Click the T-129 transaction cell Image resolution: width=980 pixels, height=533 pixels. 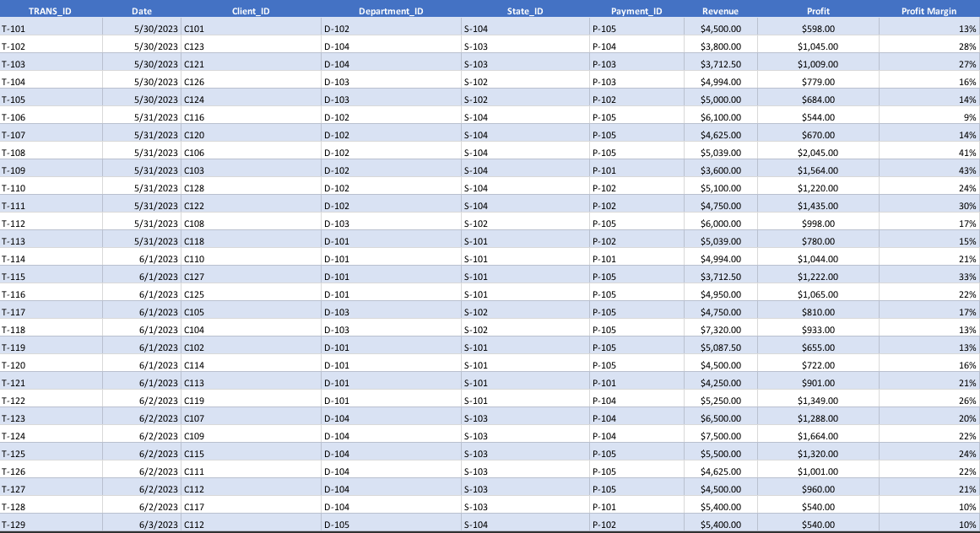51,525
